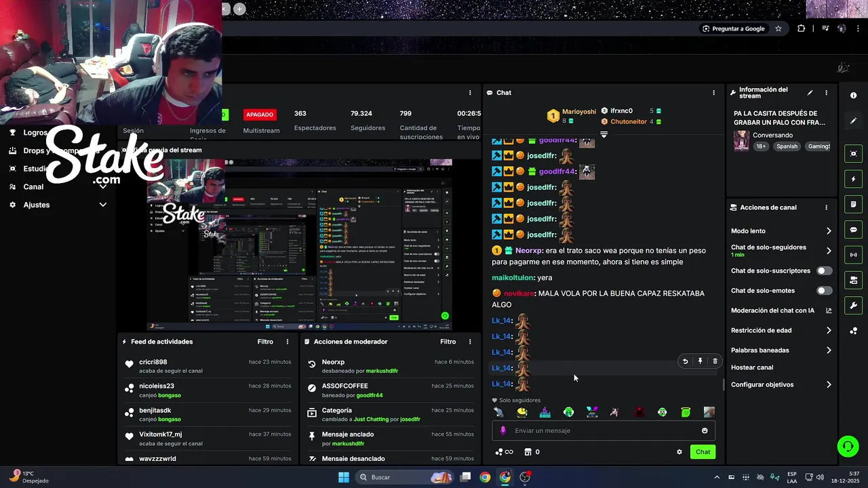Click the red APAGADO multistream badge
The width and height of the screenshot is (868, 488).
click(x=260, y=115)
